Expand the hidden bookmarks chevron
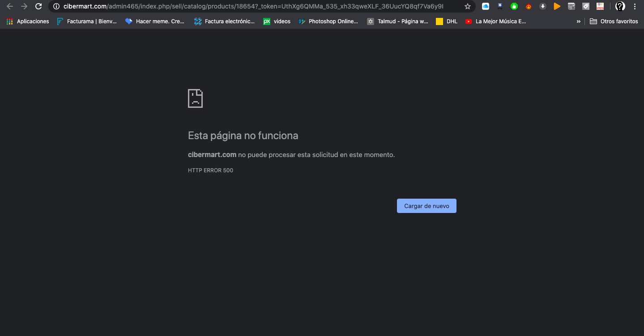This screenshot has height=336, width=644. pos(578,21)
